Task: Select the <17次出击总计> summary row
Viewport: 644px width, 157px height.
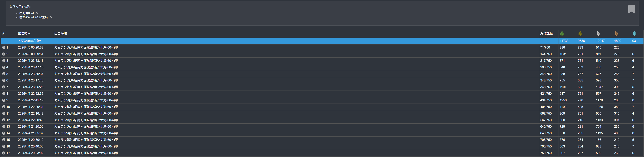Action: pos(30,41)
